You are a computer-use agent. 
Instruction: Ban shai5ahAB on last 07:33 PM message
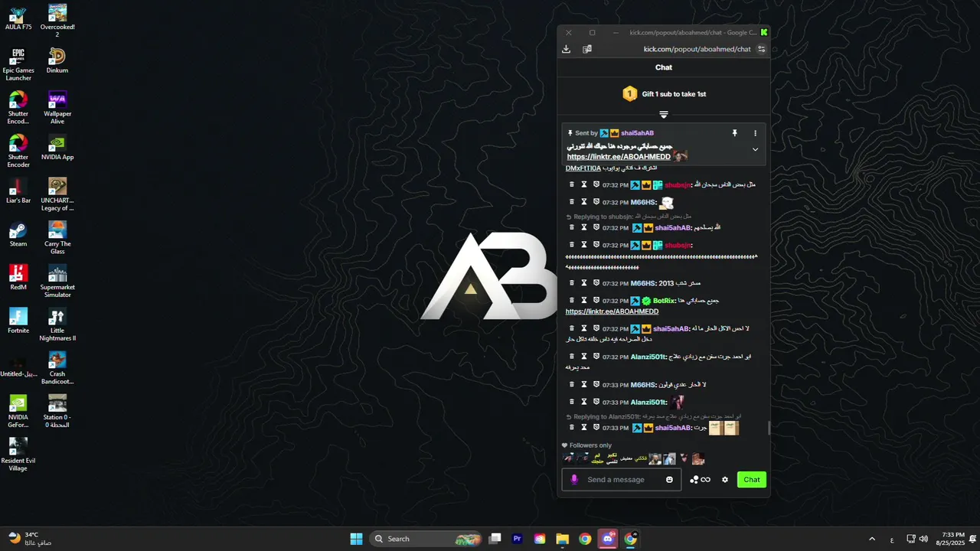[x=596, y=428]
